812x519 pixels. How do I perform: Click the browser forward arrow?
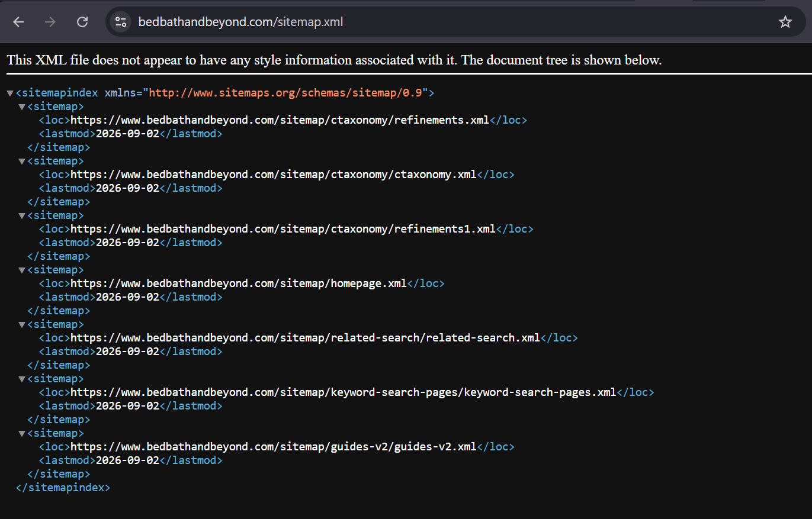(50, 22)
